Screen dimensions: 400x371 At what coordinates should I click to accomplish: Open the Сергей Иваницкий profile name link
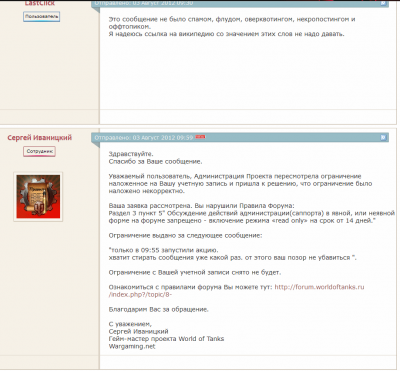[x=39, y=138]
